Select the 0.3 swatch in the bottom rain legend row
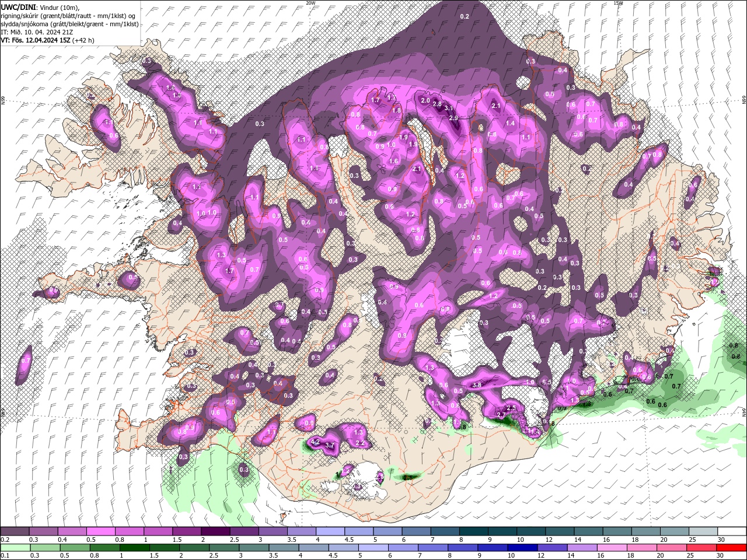The height and width of the screenshot is (560, 747). click(44, 548)
